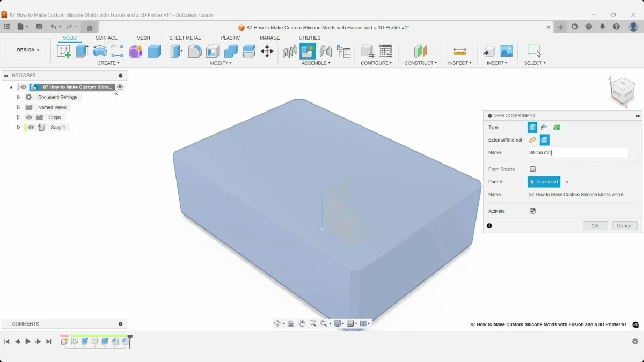Select the Joint tool in Assemble
Image resolution: width=644 pixels, height=362 pixels.
pos(326,51)
